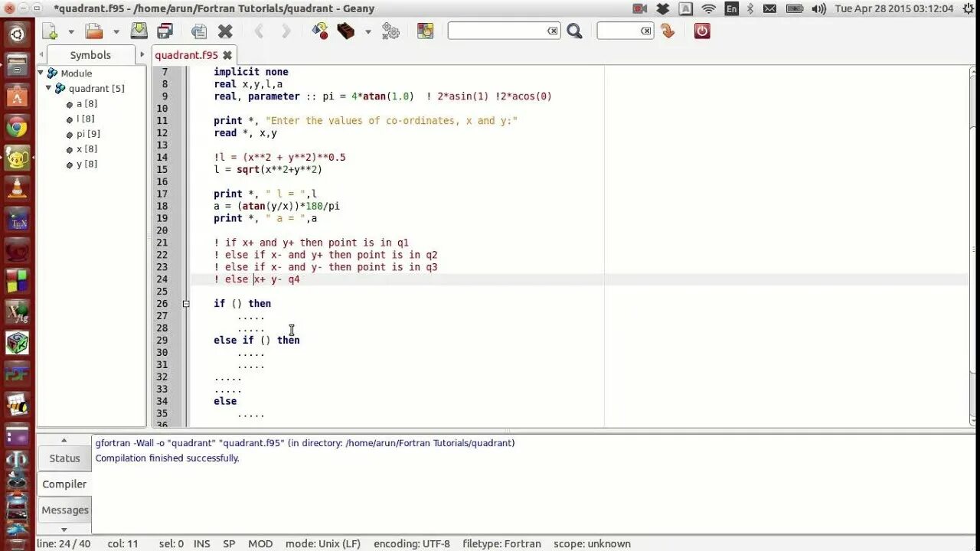Save the current file
This screenshot has height=551, width=980.
click(140, 31)
